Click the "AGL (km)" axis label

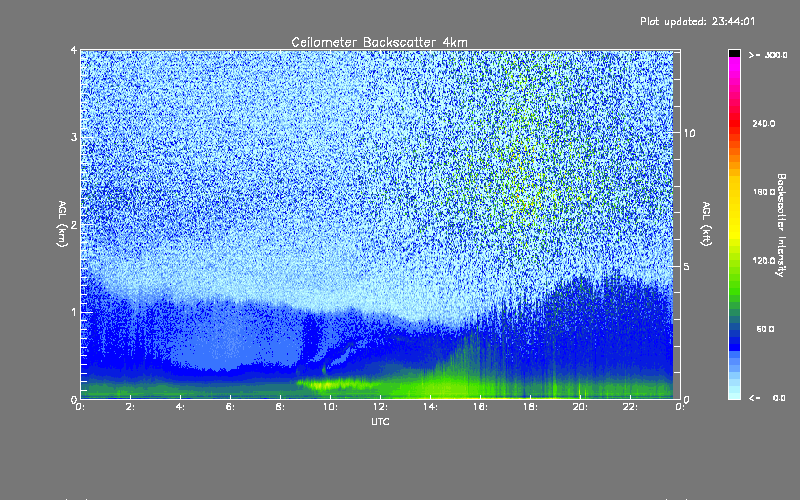(x=62, y=224)
